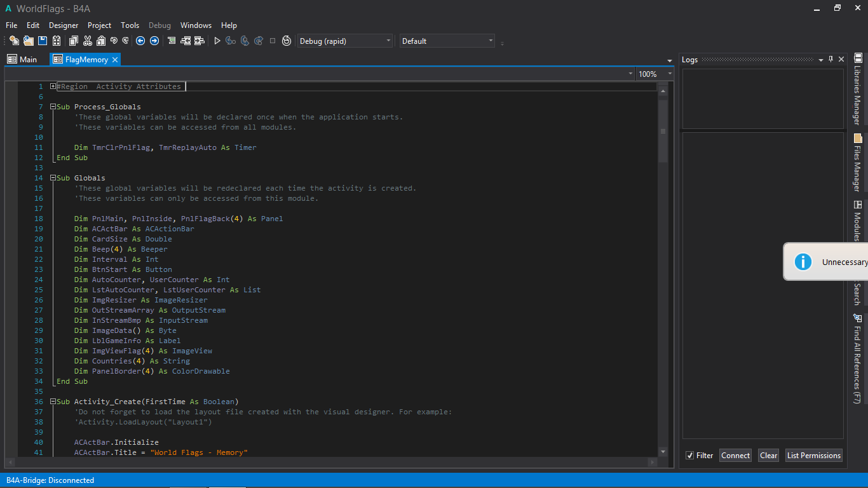Run the project with the play icon
868x488 pixels.
coord(217,41)
